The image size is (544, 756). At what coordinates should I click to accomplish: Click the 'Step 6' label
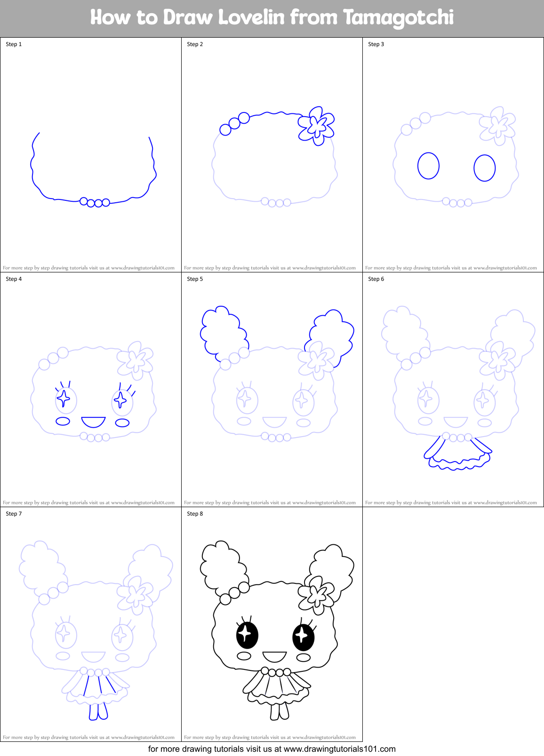pyautogui.click(x=376, y=279)
